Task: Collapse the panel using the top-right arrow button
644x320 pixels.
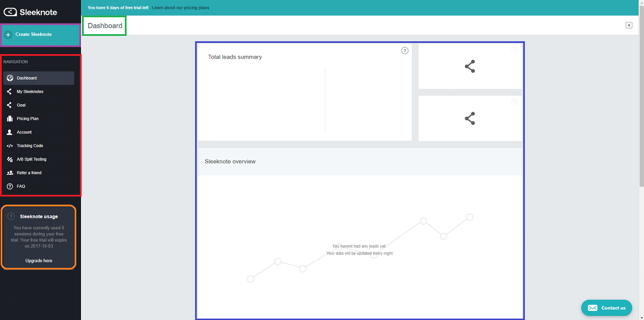Action: pos(629,25)
